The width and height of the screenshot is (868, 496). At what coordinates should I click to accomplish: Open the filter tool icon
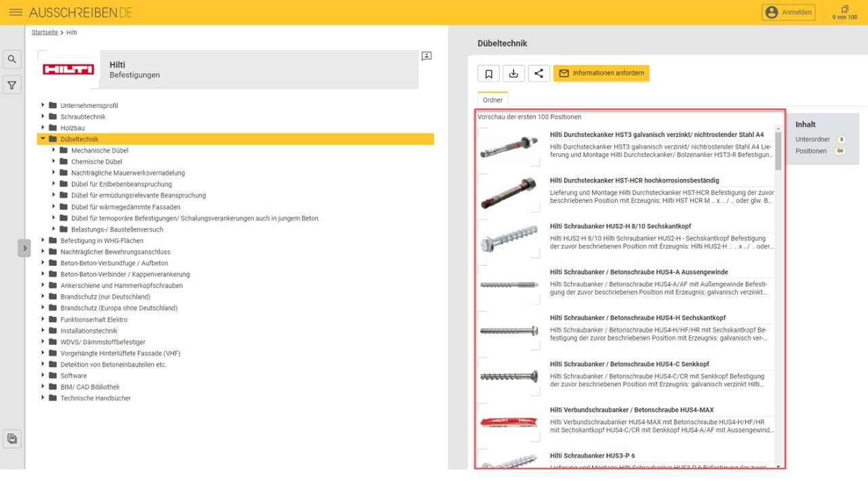click(12, 85)
